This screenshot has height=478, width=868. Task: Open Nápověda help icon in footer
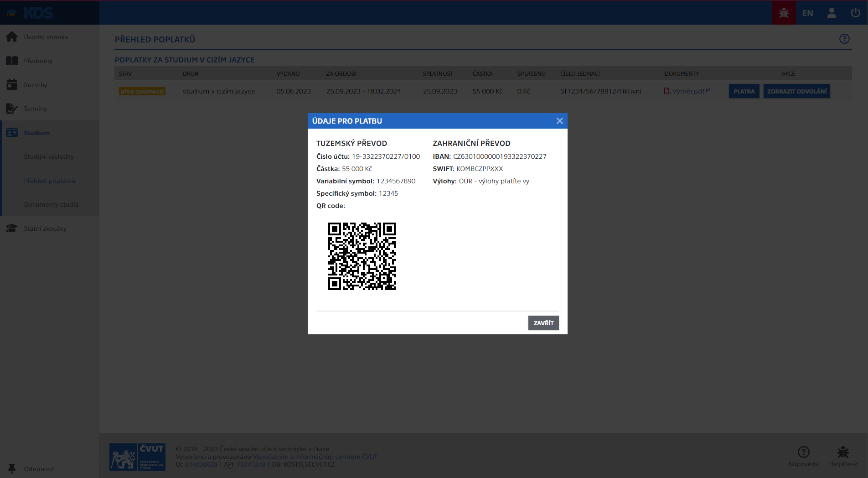[x=803, y=452]
